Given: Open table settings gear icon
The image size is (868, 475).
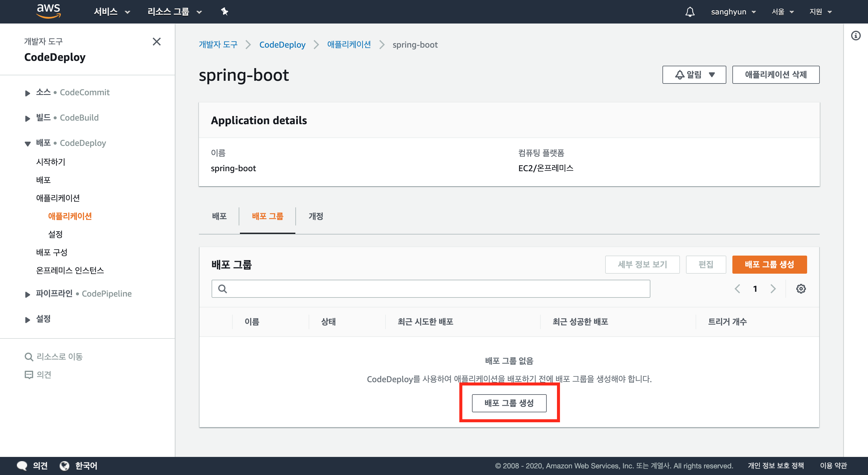Looking at the screenshot, I should click(800, 289).
